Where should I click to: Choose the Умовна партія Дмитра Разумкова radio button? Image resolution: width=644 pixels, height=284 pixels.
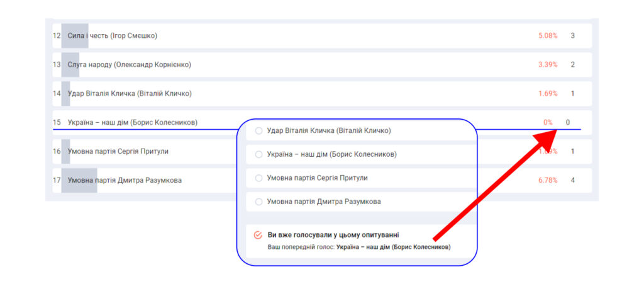coord(258,202)
